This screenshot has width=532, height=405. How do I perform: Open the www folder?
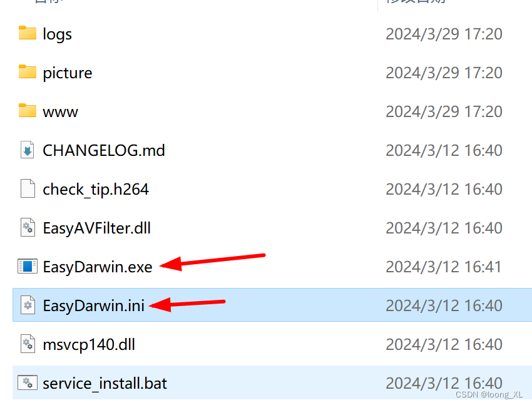[x=60, y=111]
